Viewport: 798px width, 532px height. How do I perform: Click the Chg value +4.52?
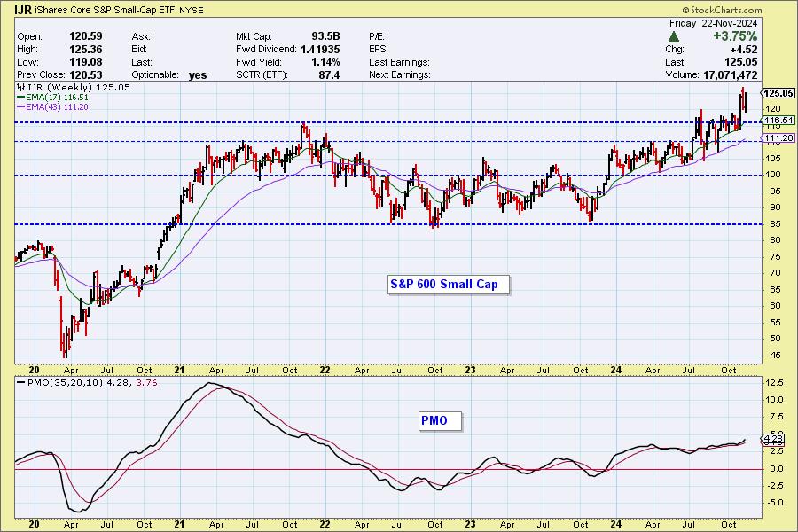(744, 50)
